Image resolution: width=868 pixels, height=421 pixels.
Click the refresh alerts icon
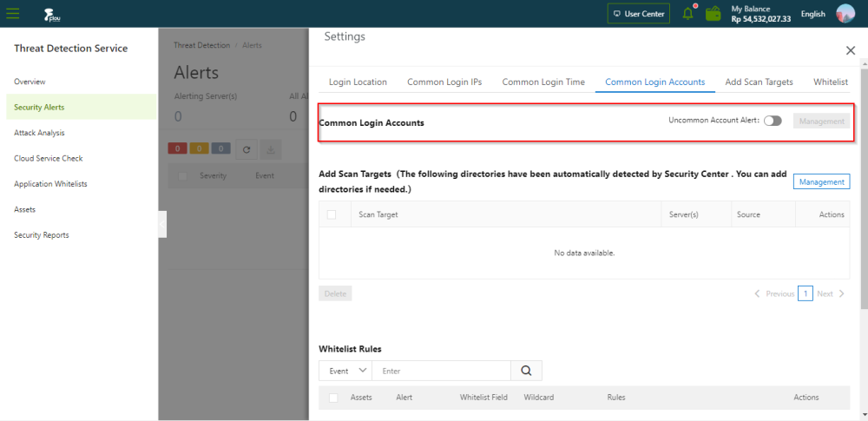pos(247,149)
